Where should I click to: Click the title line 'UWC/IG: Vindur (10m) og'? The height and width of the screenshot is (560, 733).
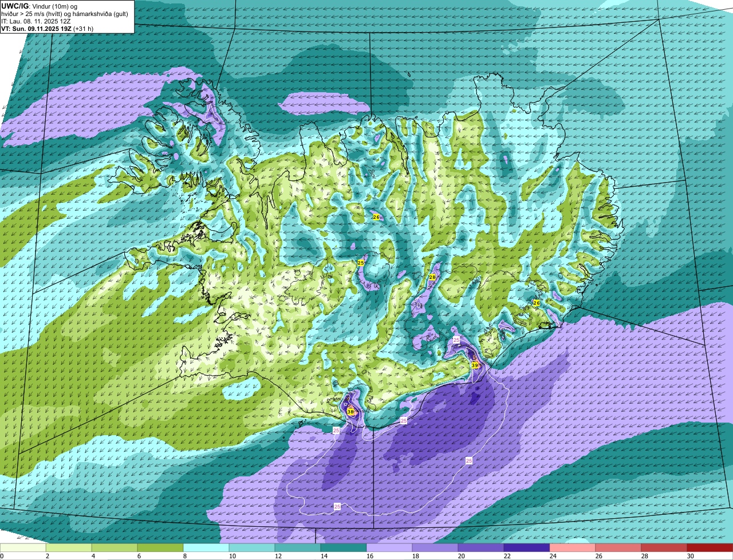[x=39, y=6]
